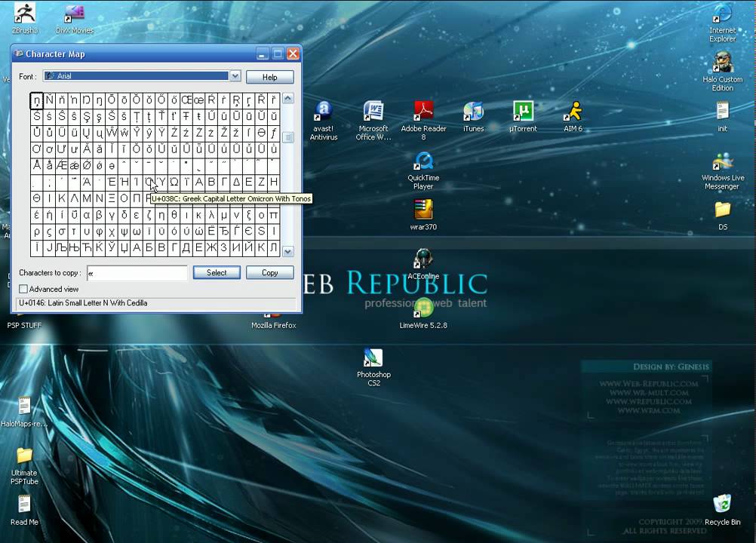
Task: Click the character grid scrollbar down arrow
Action: pyautogui.click(x=288, y=251)
